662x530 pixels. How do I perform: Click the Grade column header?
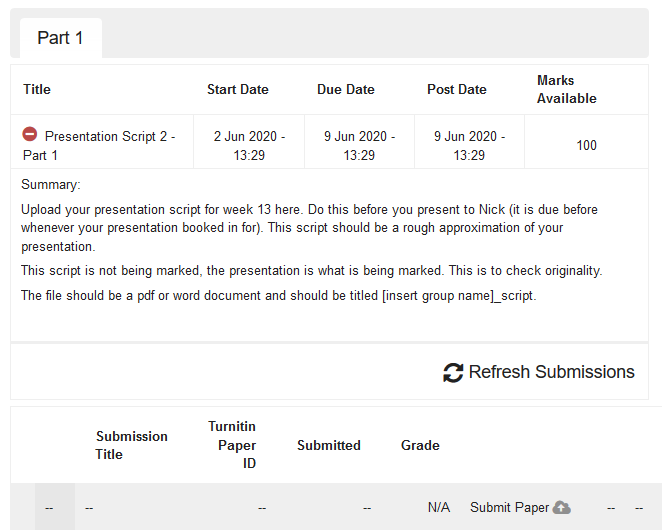coord(420,445)
